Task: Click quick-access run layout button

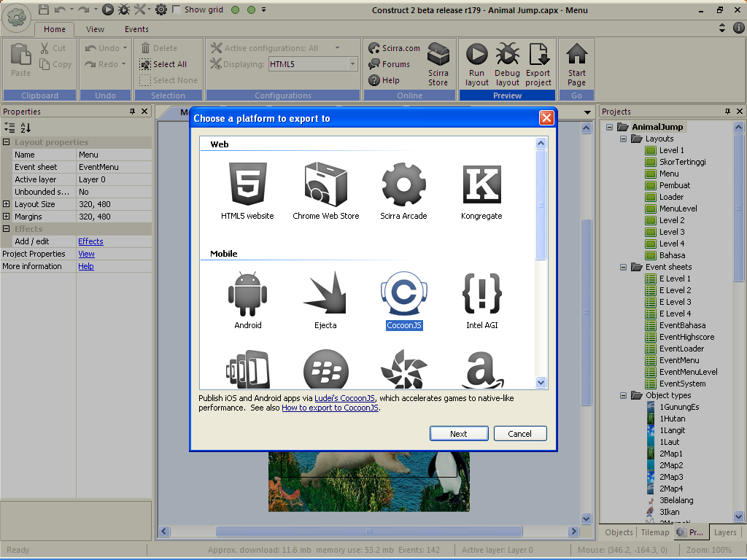Action: (108, 9)
